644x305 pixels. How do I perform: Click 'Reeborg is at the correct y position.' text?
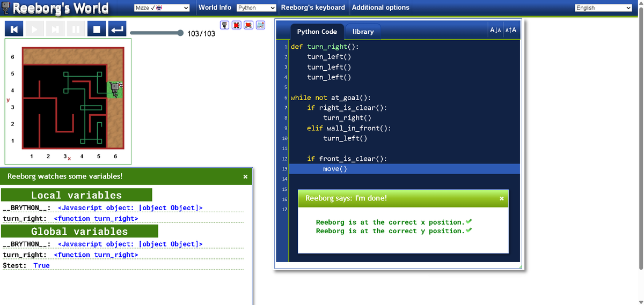point(390,231)
